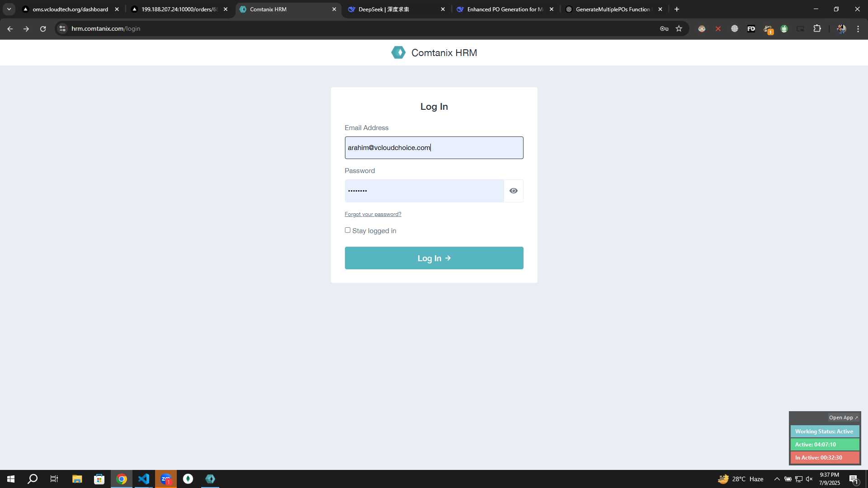868x488 pixels.
Task: Open Comtanix app on the taskbar
Action: (x=210, y=479)
